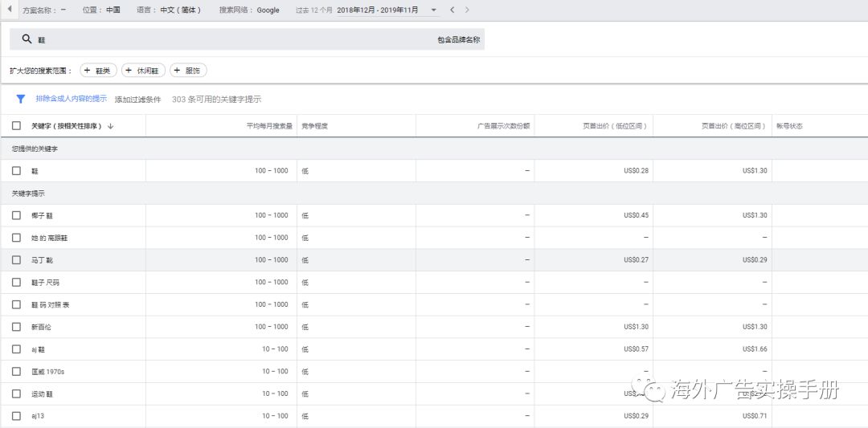The width and height of the screenshot is (868, 428).
Task: Click the sort arrow beside 关键字 header
Action: [111, 126]
